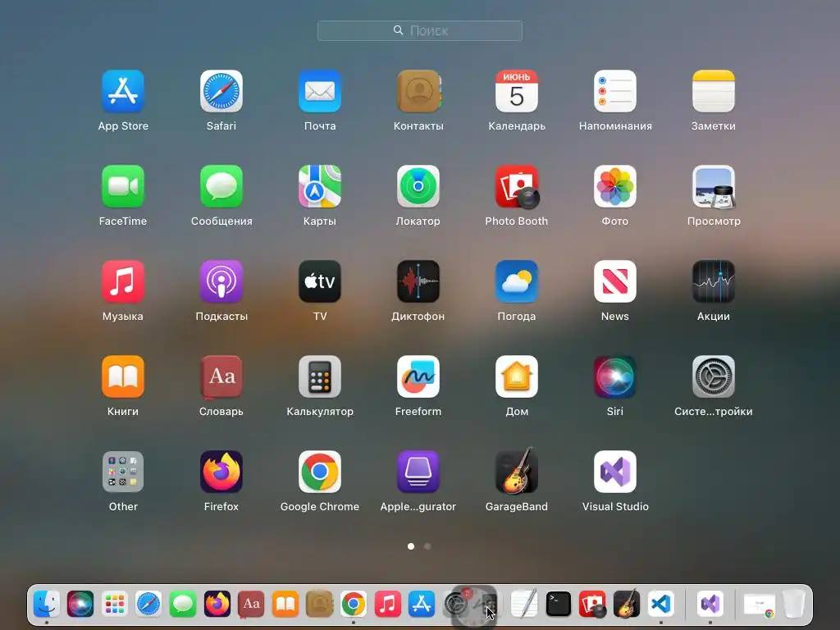This screenshot has width=840, height=630.
Task: Open the Подкасты podcasts app
Action: point(221,282)
